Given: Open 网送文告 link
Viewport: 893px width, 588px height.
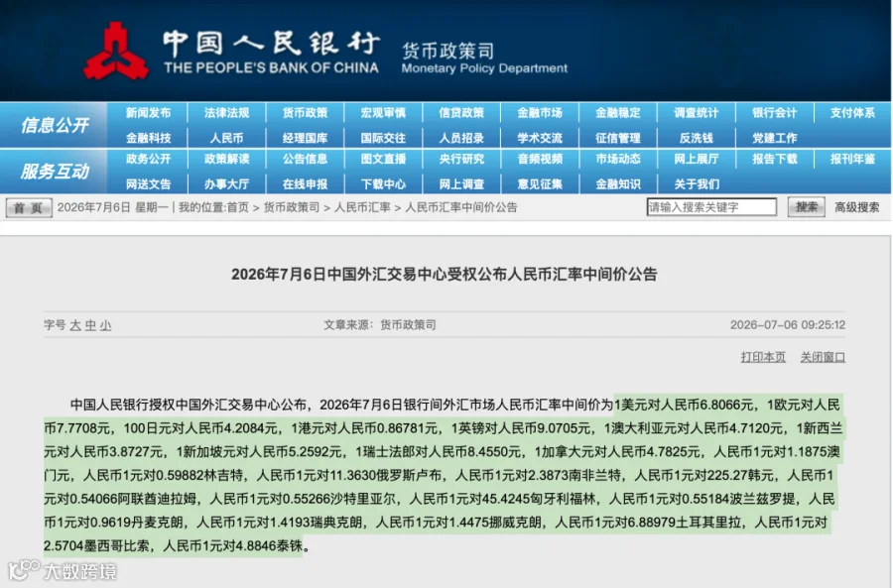Looking at the screenshot, I should [x=148, y=183].
